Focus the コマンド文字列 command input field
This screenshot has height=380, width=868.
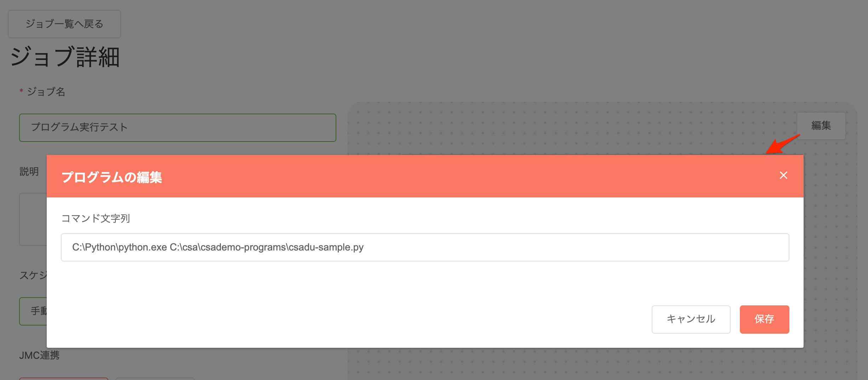pos(425,247)
